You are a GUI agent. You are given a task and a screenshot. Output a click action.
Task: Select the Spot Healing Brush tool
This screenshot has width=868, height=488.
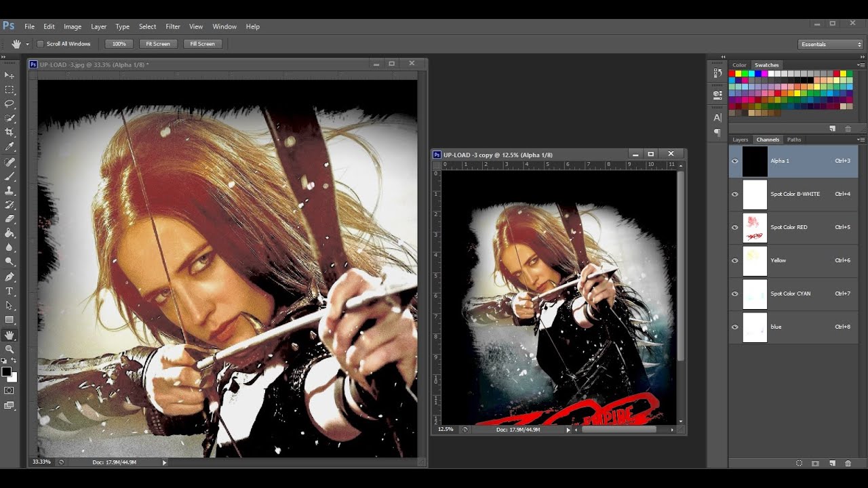pos(9,163)
